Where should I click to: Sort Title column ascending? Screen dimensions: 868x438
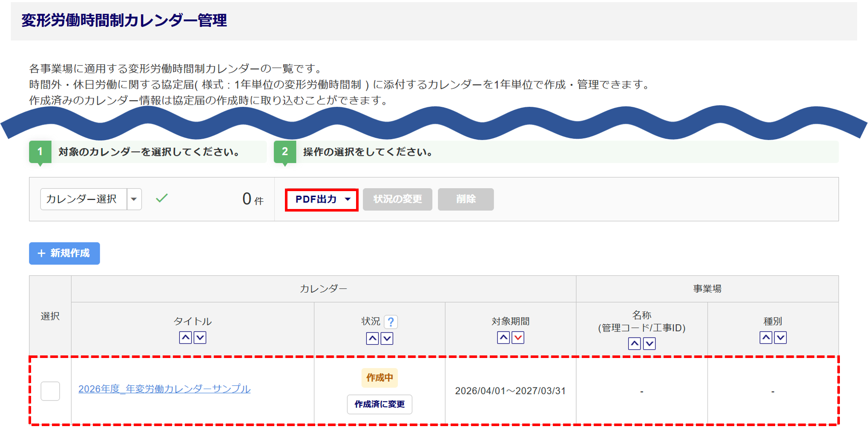185,338
